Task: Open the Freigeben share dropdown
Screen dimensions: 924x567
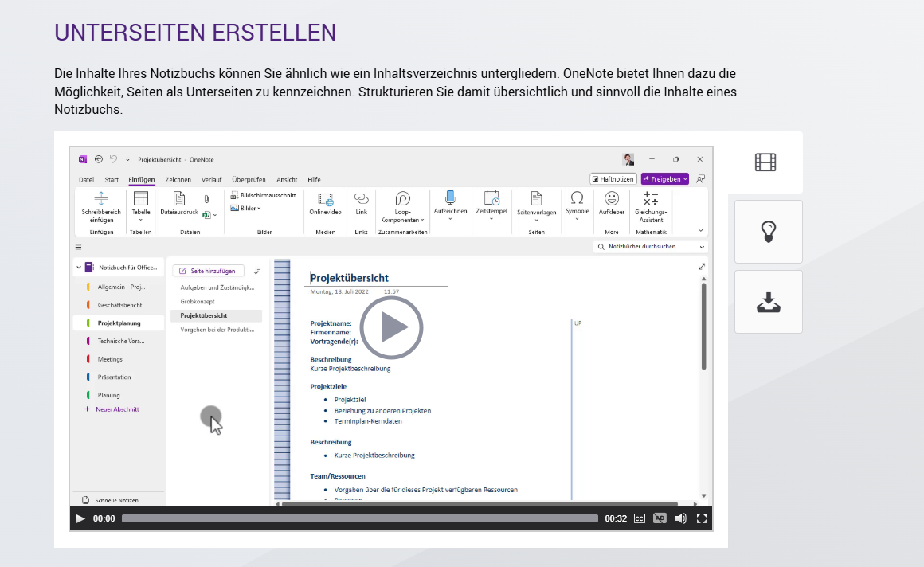Action: (664, 179)
